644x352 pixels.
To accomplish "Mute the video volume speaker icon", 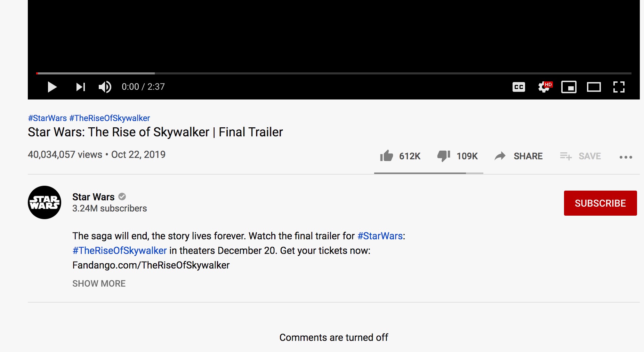I will pos(105,87).
